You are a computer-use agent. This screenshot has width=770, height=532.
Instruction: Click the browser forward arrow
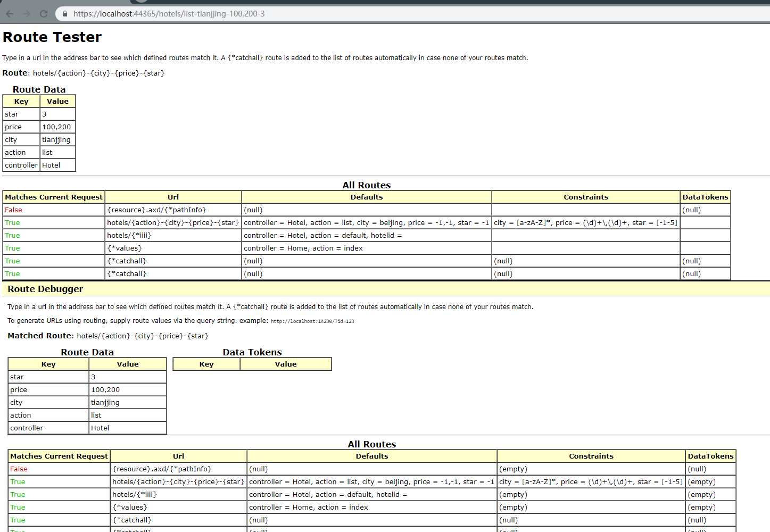coord(27,14)
